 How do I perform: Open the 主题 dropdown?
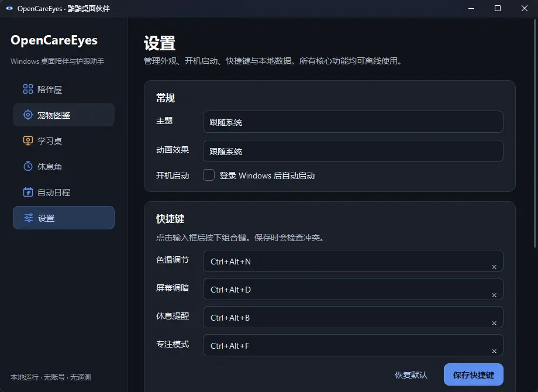pyautogui.click(x=353, y=122)
